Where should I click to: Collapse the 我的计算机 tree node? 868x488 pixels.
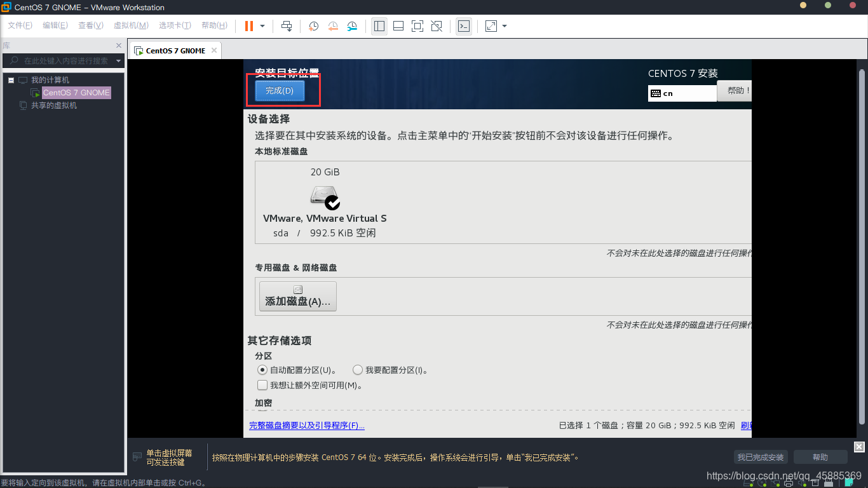coord(11,80)
